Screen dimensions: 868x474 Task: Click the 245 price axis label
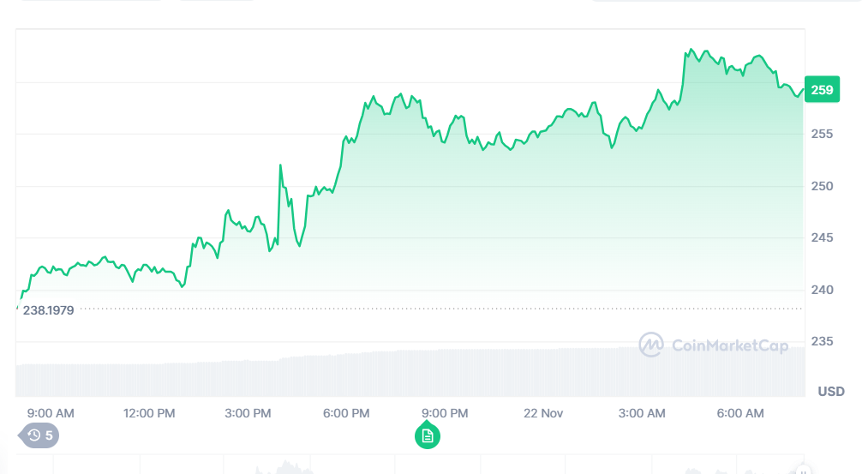coord(822,237)
